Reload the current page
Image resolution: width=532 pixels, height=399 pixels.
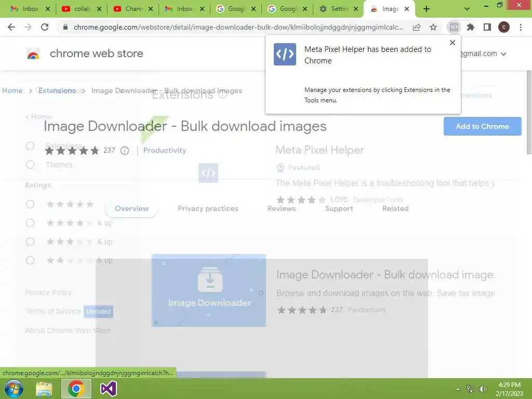click(45, 27)
